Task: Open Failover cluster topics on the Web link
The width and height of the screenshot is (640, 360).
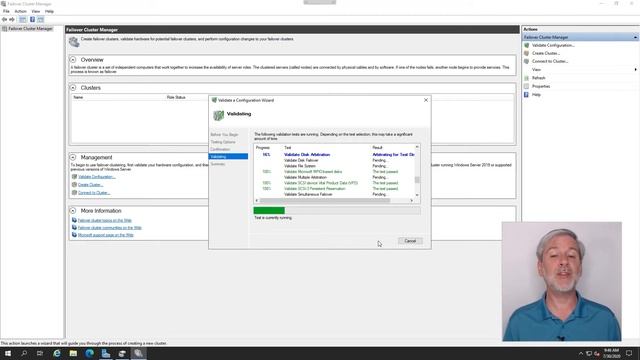Action: coord(104,220)
